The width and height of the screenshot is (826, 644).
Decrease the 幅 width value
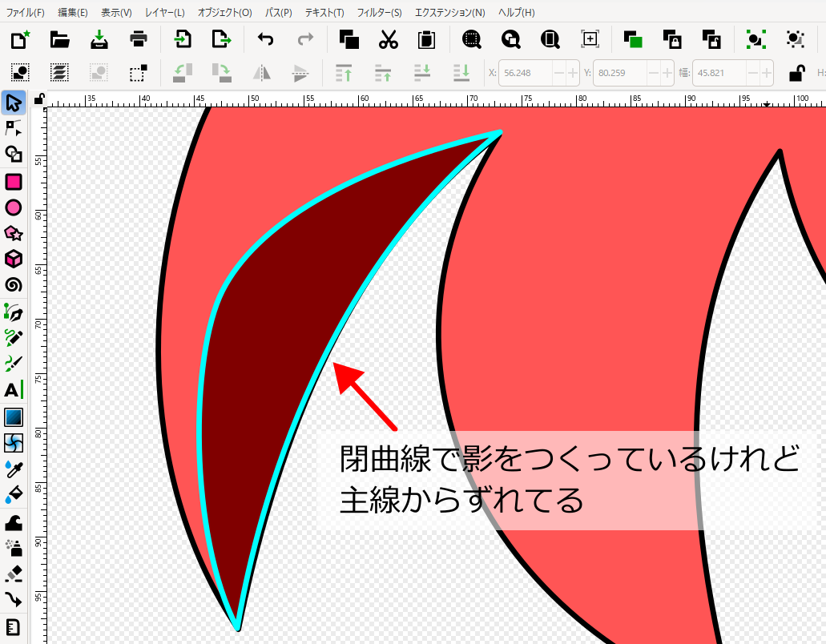pos(753,73)
